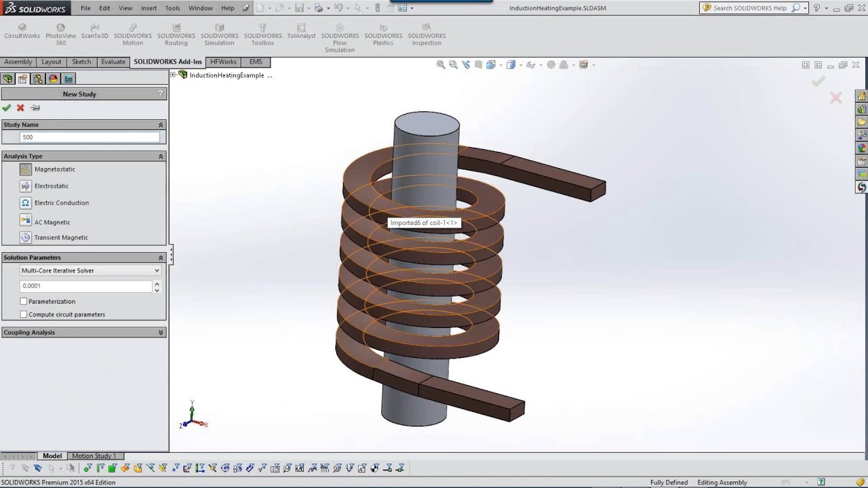Click the 0.0001 tolerance value field
This screenshot has height=488, width=868.
coord(85,286)
